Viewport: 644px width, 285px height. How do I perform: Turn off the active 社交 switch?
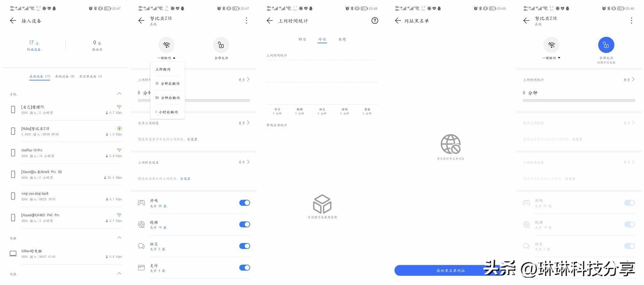coord(245,246)
